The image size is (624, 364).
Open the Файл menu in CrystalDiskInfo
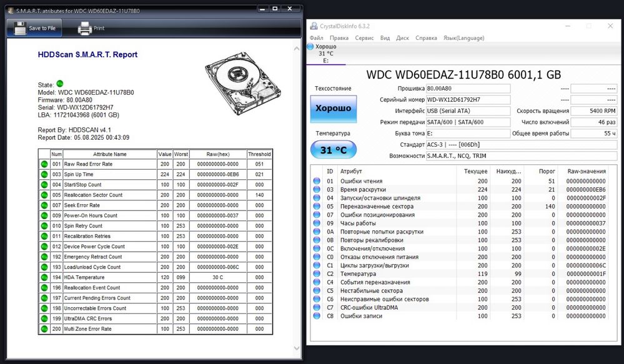click(317, 38)
